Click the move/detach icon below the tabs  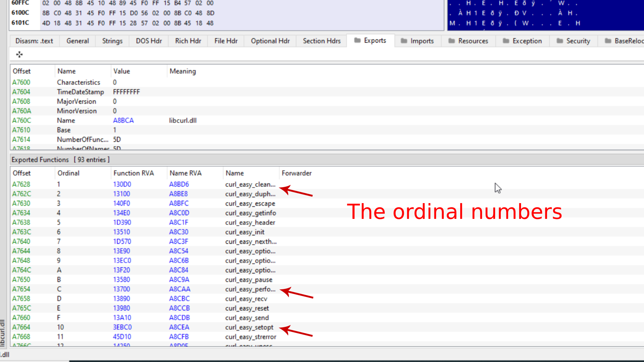19,54
